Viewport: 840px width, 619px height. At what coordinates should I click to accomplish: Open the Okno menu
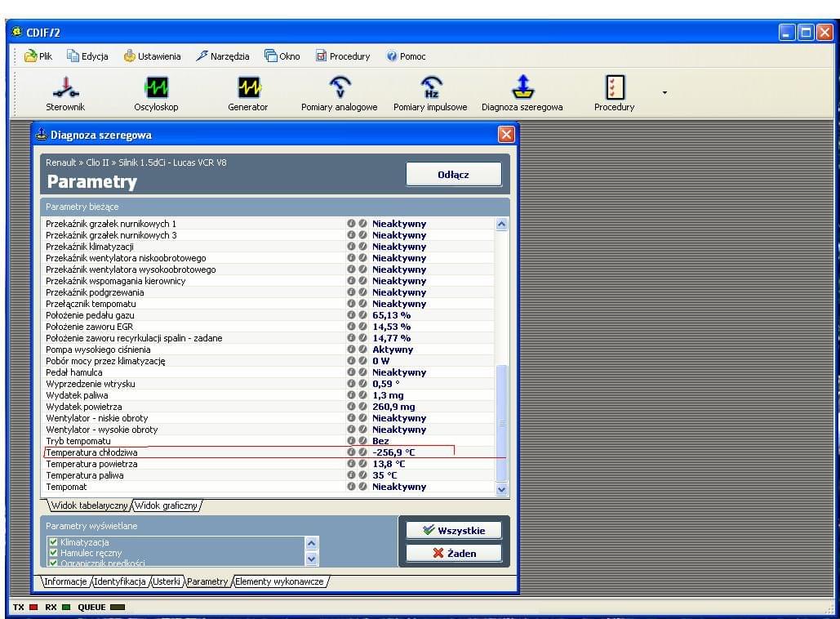tap(282, 56)
